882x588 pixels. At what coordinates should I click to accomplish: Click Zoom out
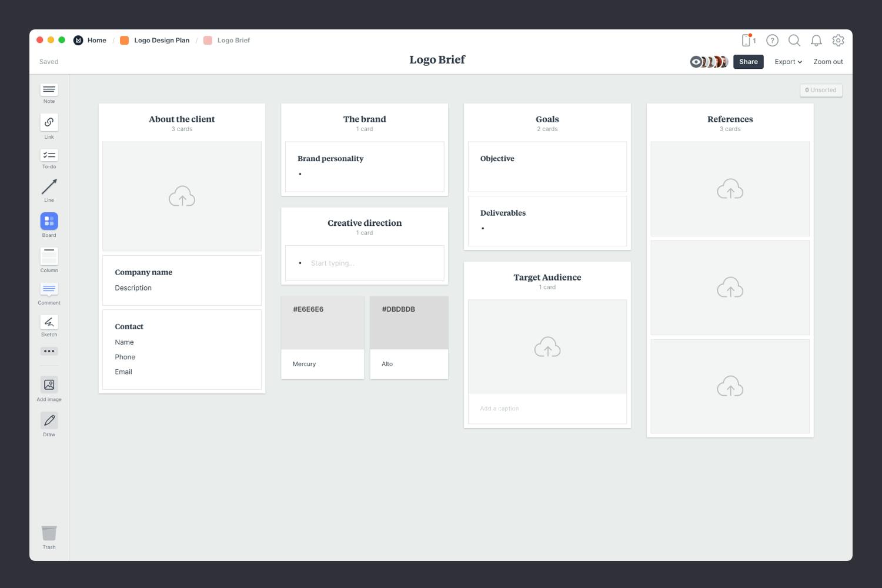[x=828, y=61]
